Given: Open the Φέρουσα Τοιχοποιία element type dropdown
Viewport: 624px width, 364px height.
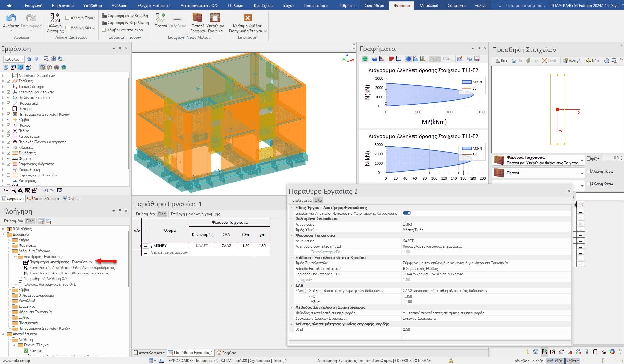Looking at the screenshot, I should pos(582,160).
